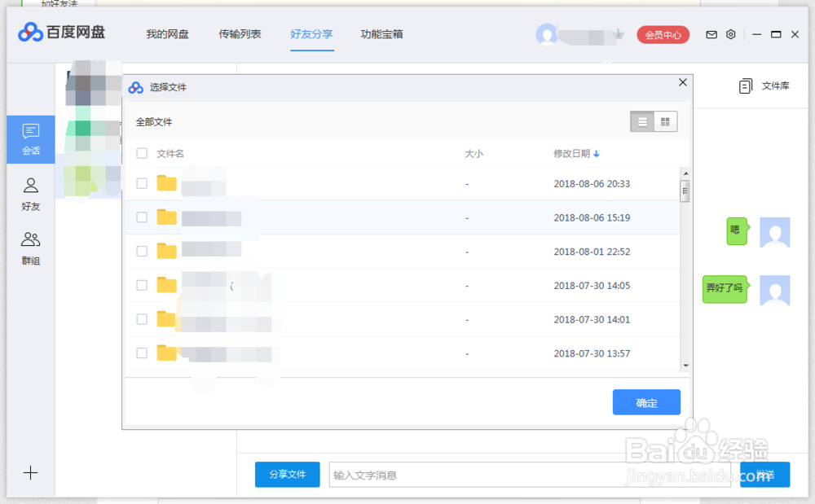Open the 文件库 panel on the right
Viewport: 815px width, 504px height.
click(x=767, y=85)
